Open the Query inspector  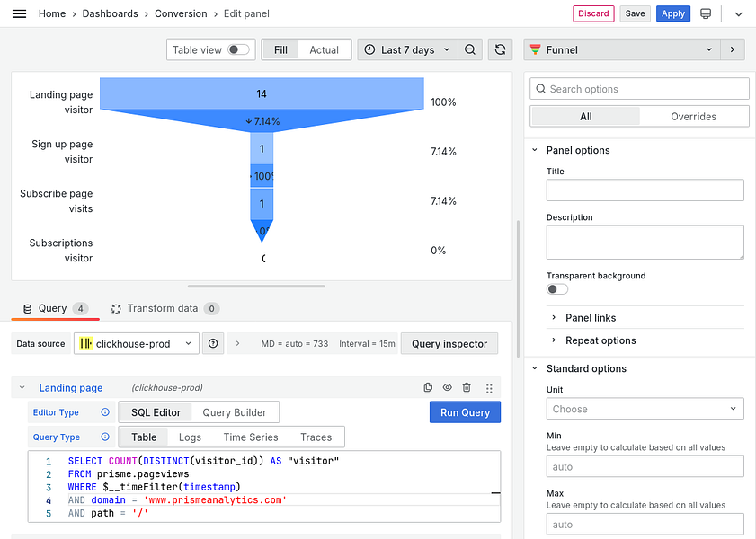(x=449, y=343)
